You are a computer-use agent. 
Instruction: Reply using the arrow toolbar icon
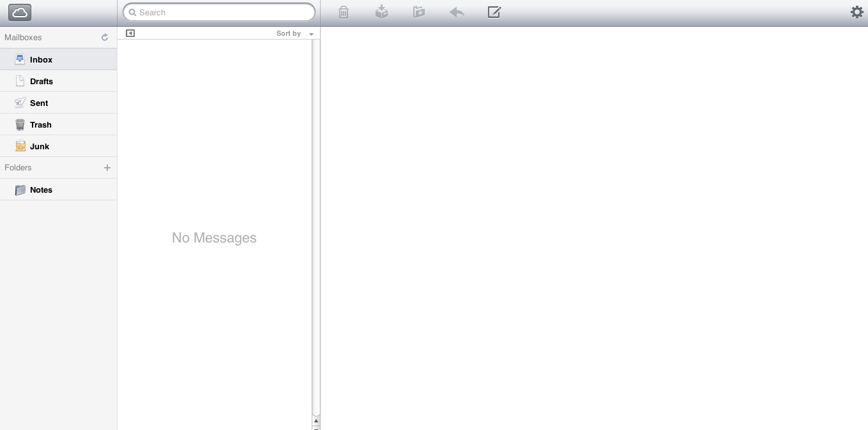457,12
